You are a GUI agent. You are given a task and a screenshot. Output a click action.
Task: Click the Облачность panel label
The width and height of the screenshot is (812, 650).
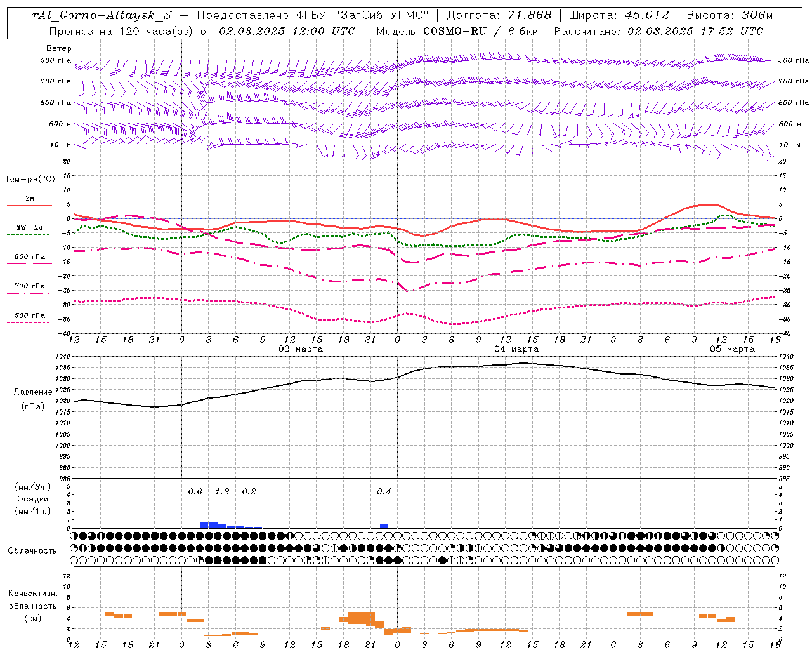[x=32, y=551]
